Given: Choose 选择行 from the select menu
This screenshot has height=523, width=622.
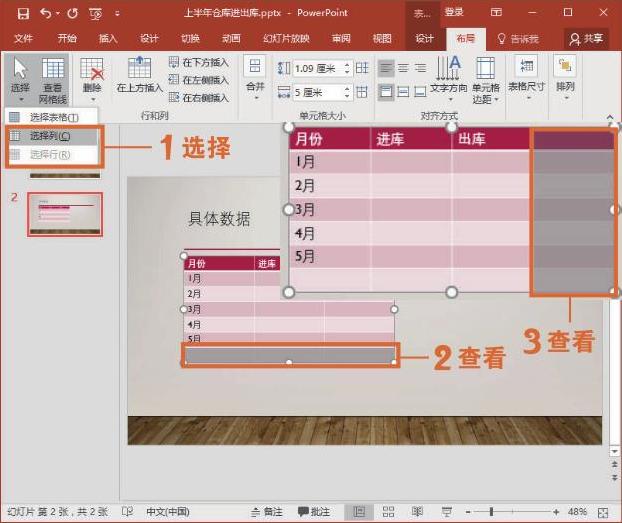Looking at the screenshot, I should click(x=51, y=154).
